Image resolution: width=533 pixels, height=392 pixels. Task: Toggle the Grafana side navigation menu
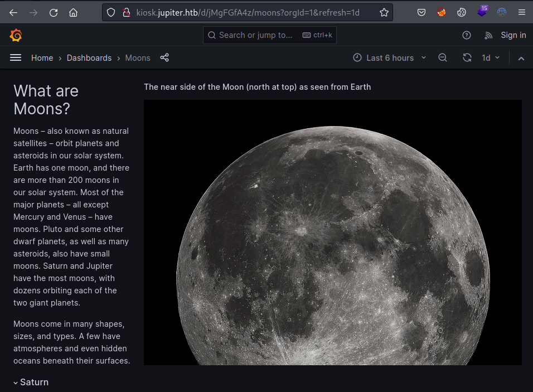click(x=16, y=58)
